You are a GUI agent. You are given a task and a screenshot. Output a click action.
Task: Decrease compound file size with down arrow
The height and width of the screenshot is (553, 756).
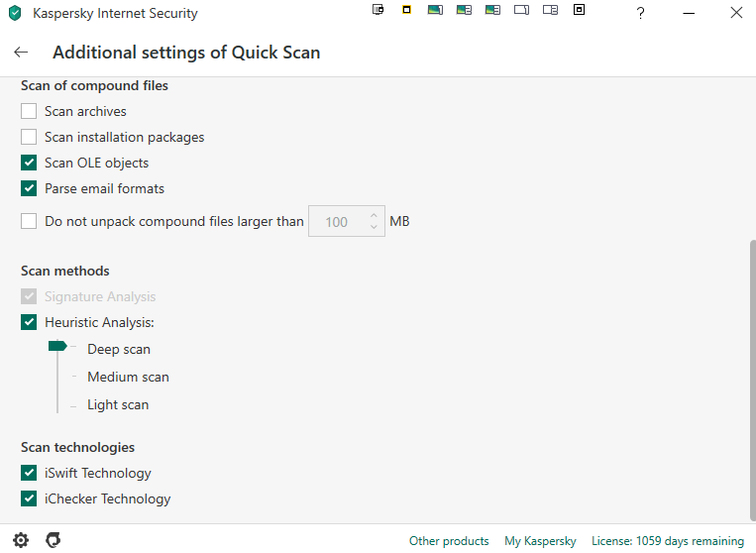[x=374, y=227]
